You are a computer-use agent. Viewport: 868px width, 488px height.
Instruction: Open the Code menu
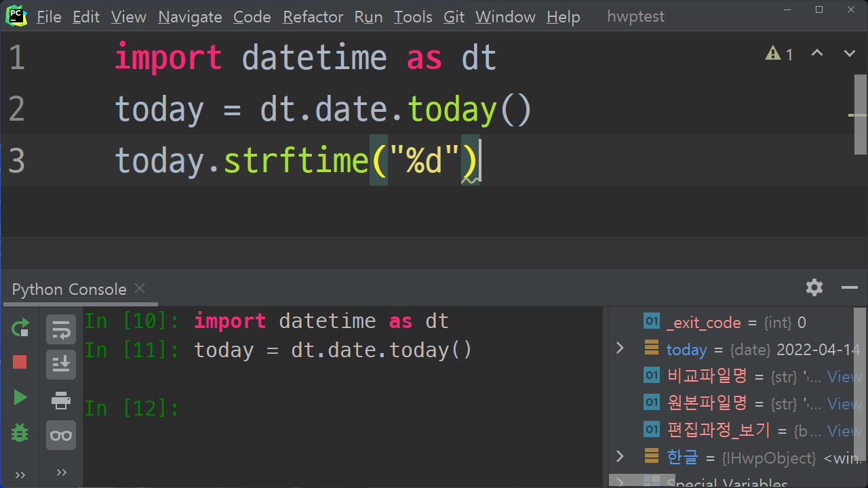[x=252, y=17]
